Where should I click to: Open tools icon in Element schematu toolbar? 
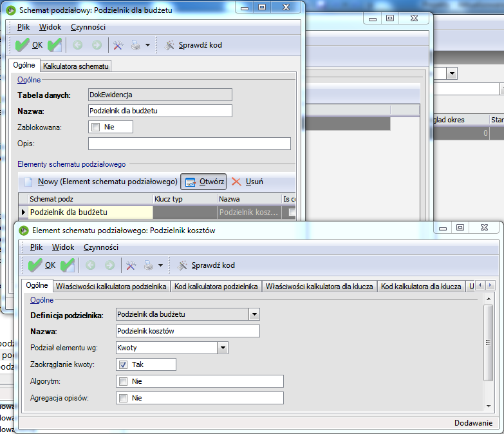coord(131,265)
